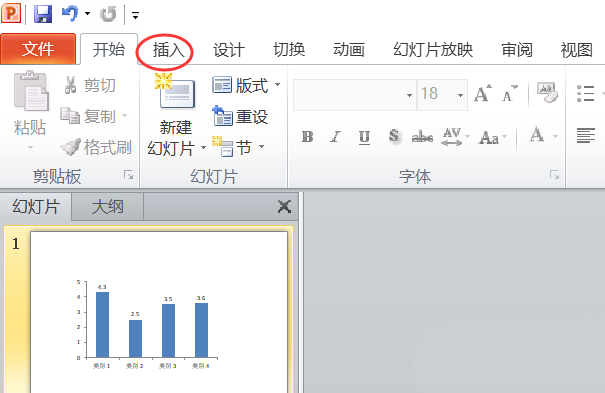Click inside the font name box
This screenshot has width=605, height=393.
[x=350, y=95]
